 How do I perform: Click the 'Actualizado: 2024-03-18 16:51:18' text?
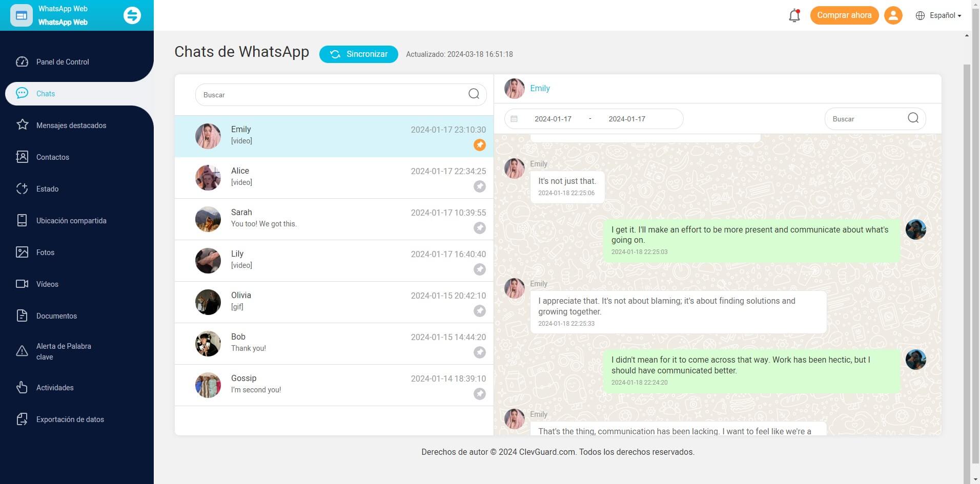point(459,54)
